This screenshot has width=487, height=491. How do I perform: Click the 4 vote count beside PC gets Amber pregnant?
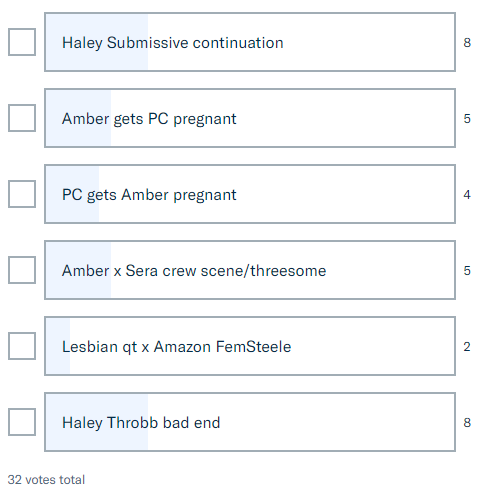467,194
